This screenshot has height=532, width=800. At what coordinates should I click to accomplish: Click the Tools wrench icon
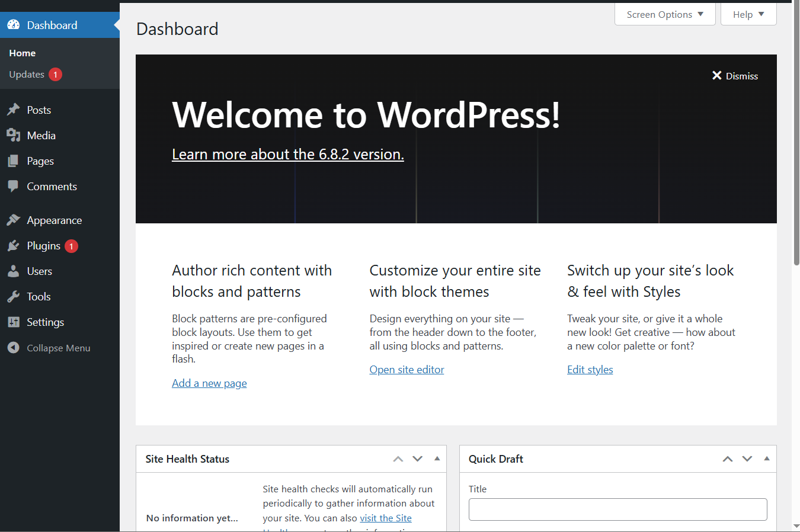[x=13, y=296]
